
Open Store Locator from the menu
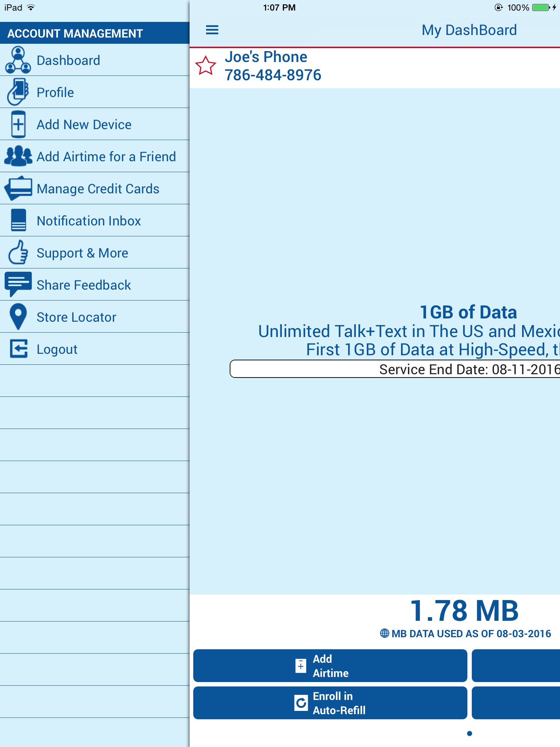tap(95, 317)
